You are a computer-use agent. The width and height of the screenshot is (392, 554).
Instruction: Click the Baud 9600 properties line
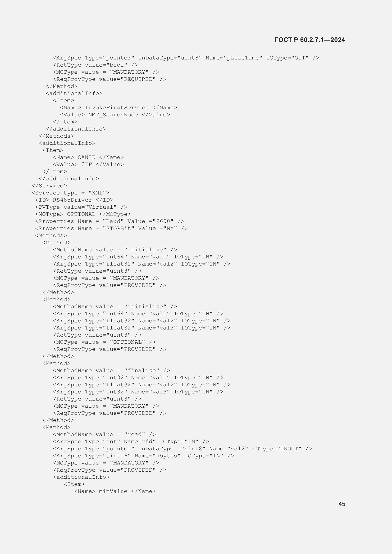tap(109, 221)
